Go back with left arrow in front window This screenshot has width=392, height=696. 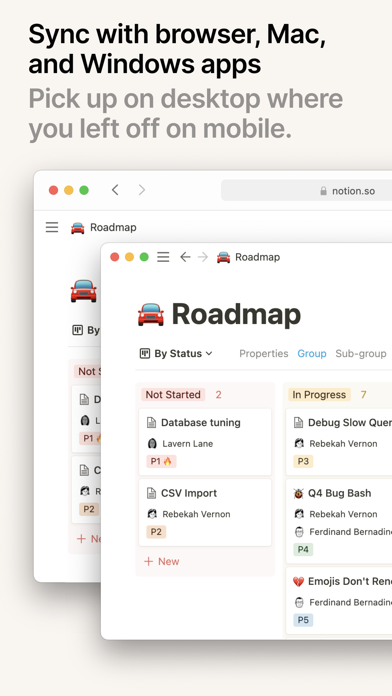click(185, 257)
